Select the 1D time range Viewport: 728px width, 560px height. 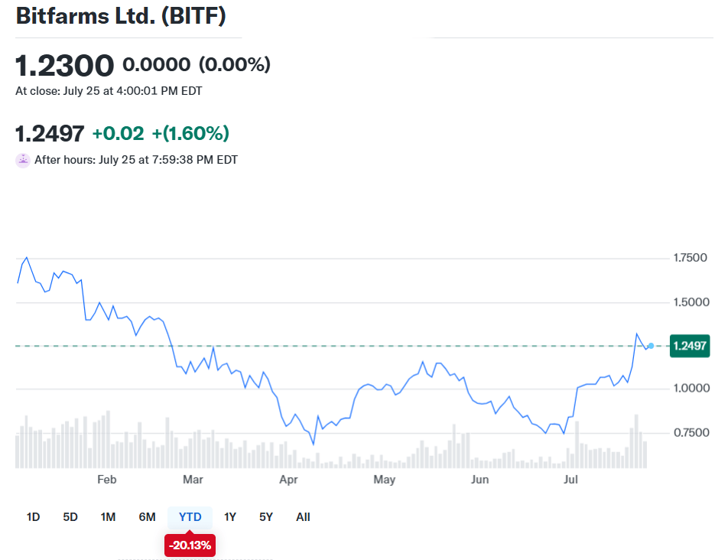[33, 517]
